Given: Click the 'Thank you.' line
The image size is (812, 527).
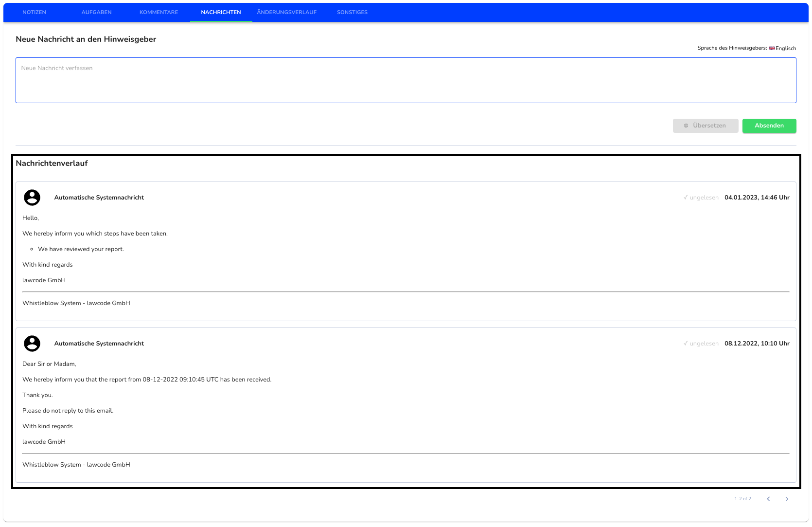Looking at the screenshot, I should pyautogui.click(x=37, y=395).
